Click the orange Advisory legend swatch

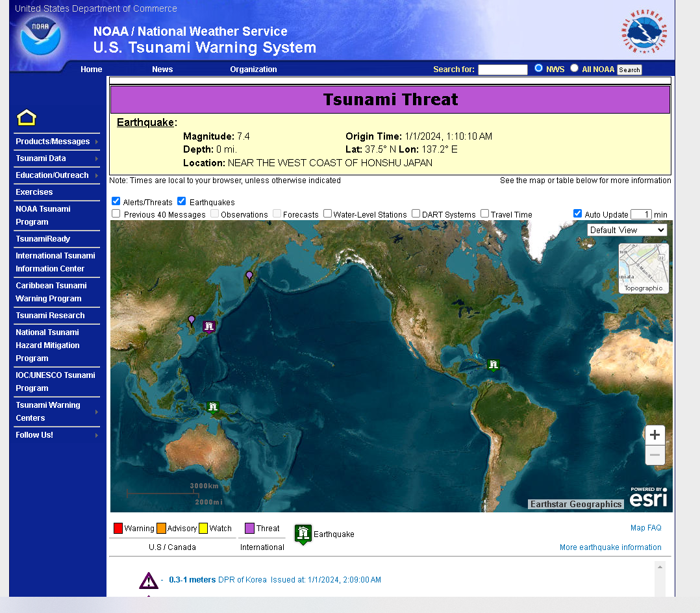pos(161,528)
